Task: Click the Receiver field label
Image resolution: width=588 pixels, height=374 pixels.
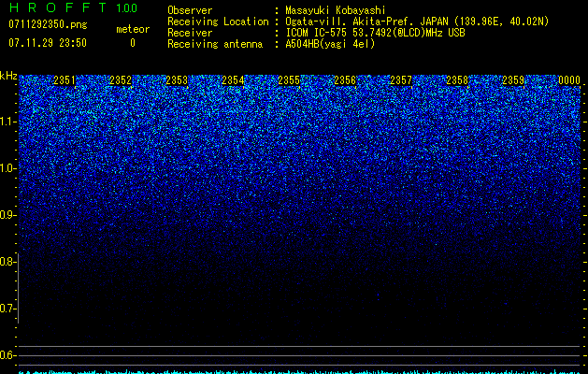Action: click(190, 33)
